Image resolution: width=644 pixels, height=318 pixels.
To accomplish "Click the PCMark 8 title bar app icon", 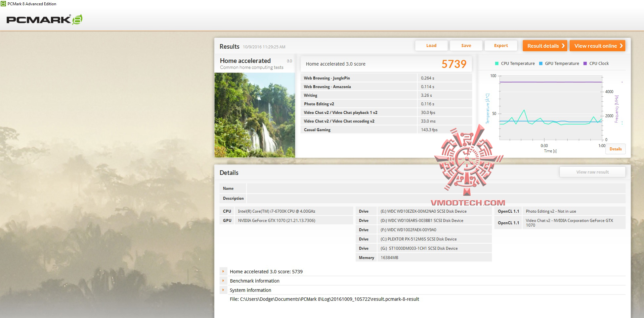I will coord(3,4).
